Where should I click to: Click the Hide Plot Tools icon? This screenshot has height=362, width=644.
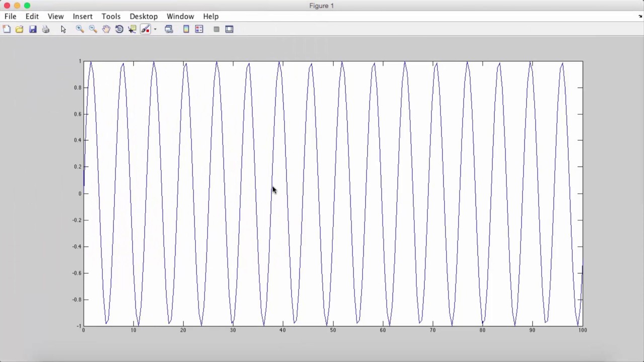(216, 29)
